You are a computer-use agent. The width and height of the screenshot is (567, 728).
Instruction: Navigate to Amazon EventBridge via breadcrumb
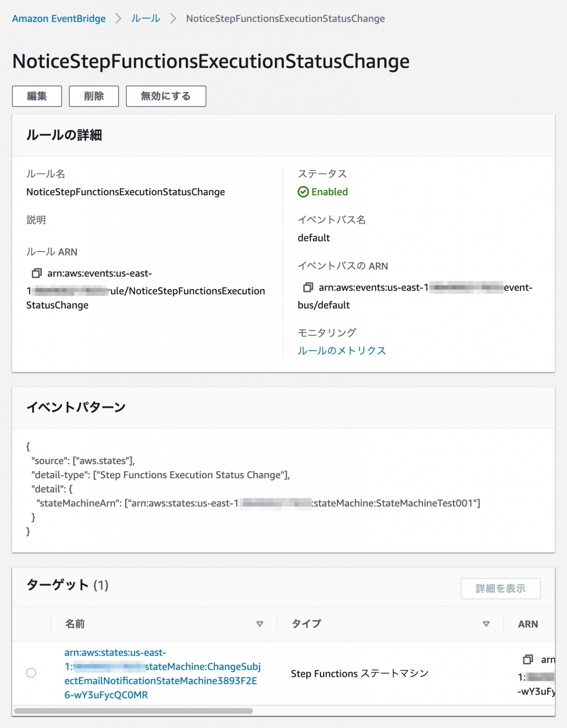pyautogui.click(x=59, y=18)
